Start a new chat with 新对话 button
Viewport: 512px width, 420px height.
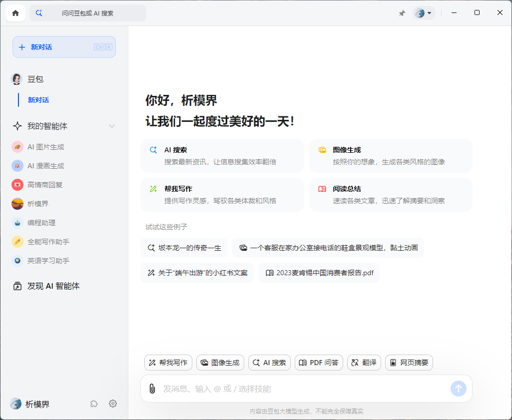tap(64, 47)
